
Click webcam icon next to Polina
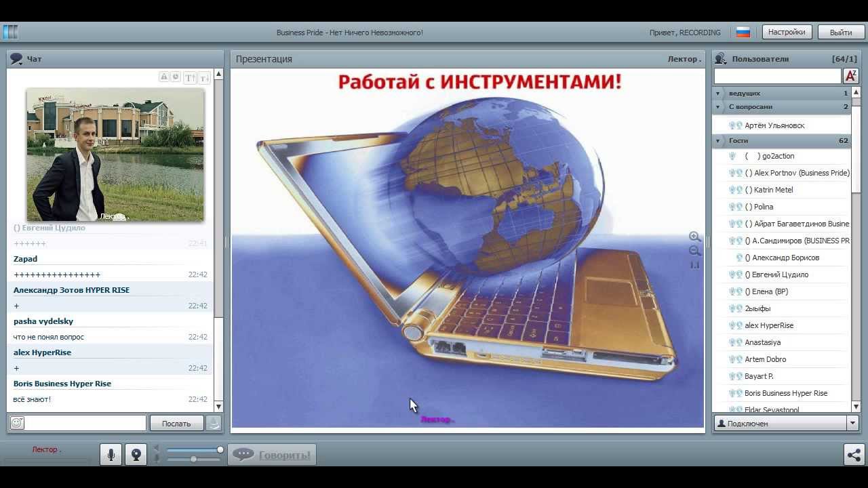point(739,207)
